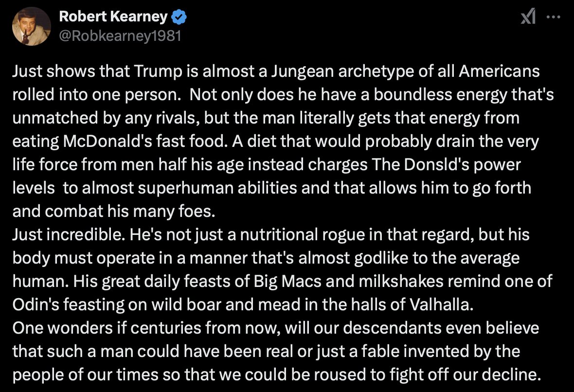
Task: Click the "Odin's feasting on wild boar" line
Action: point(115,305)
